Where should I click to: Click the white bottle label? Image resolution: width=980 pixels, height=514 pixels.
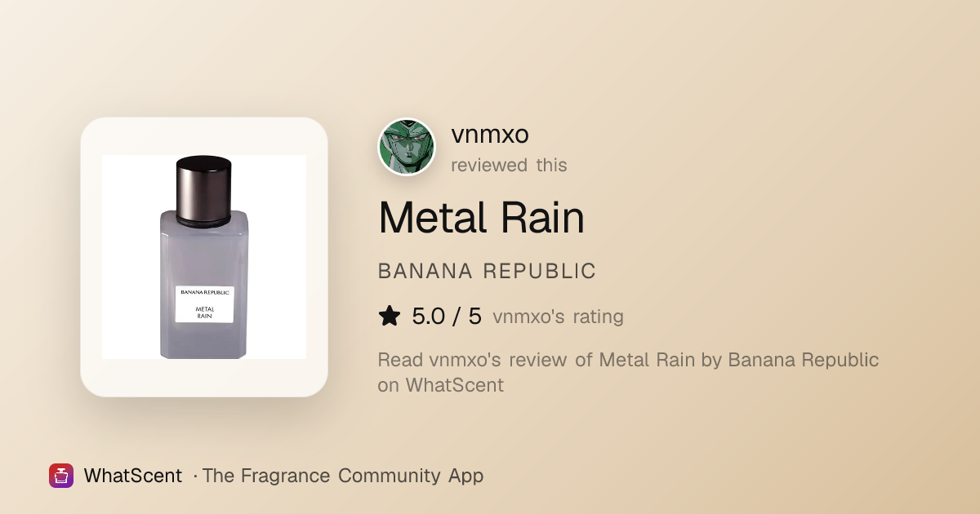click(x=204, y=303)
